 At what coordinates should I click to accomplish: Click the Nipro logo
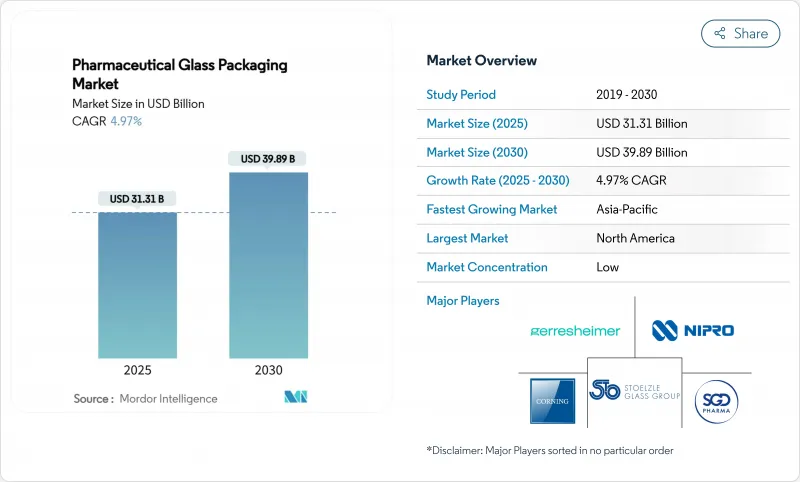693,329
